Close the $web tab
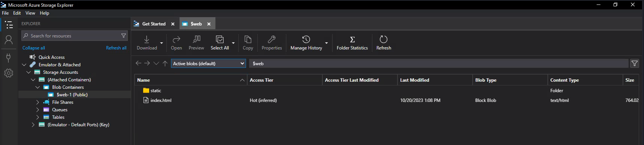 pos(209,24)
